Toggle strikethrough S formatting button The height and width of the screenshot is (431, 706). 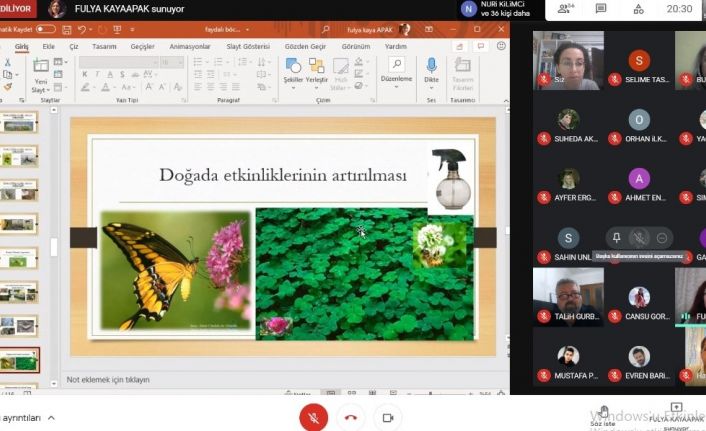pos(122,74)
